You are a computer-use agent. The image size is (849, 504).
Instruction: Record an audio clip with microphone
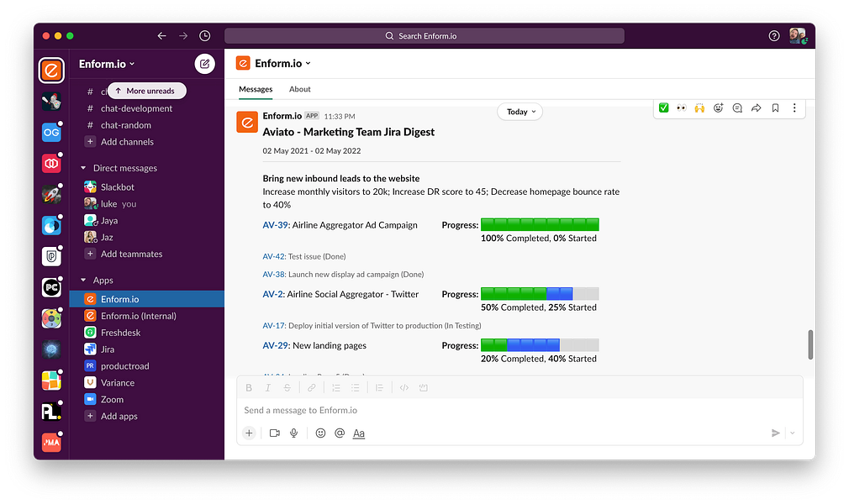[x=294, y=433]
